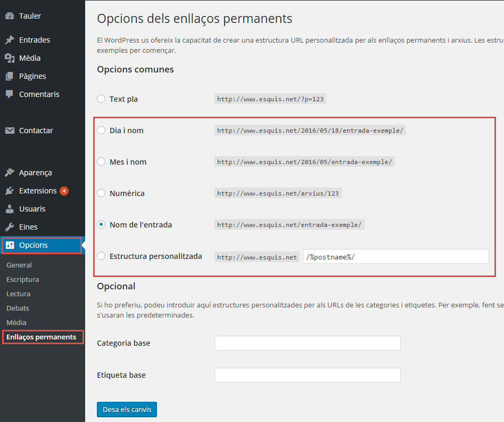This screenshot has width=504, height=422.
Task: Click the Etiqueta base label
Action: [121, 375]
